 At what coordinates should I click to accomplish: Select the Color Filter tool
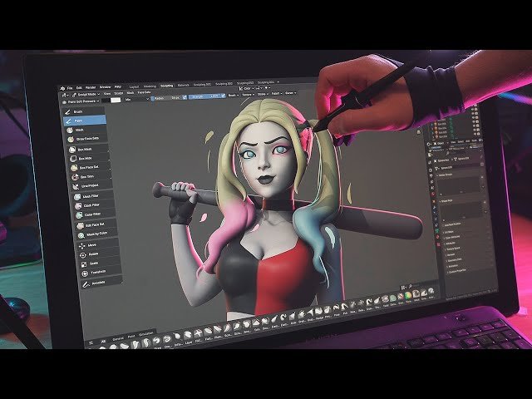tap(95, 214)
